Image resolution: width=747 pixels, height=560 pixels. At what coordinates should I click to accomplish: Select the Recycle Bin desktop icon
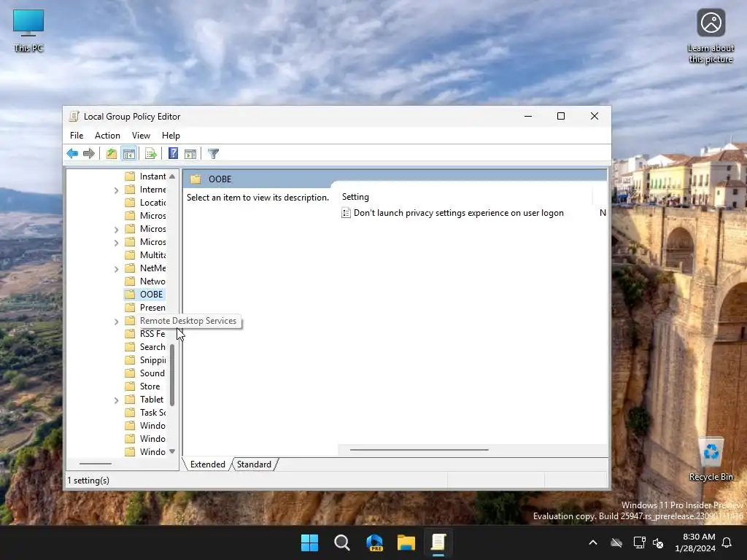click(711, 459)
